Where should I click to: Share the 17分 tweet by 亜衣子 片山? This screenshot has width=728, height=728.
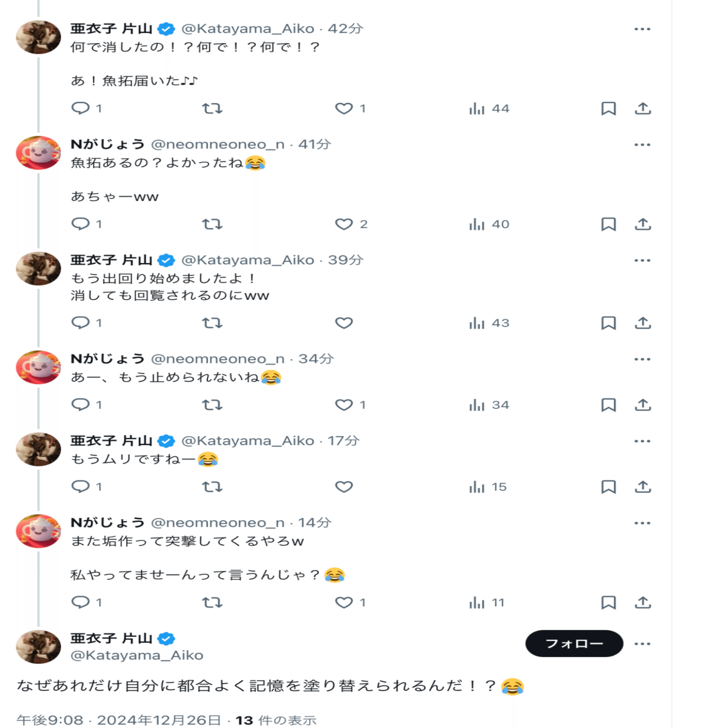(643, 487)
